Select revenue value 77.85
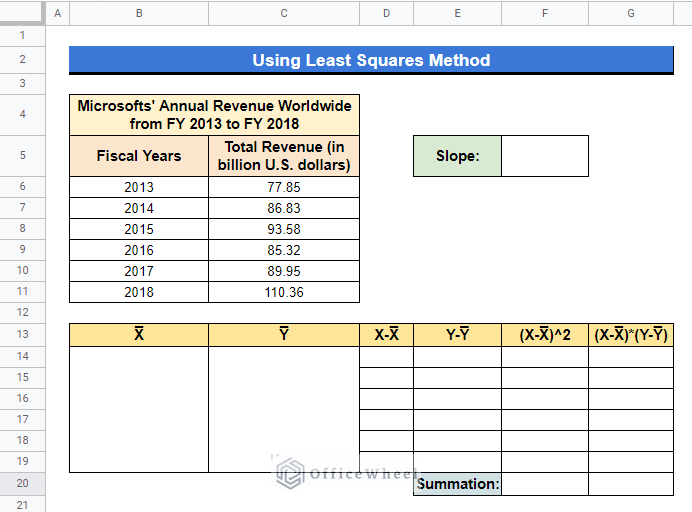 (284, 187)
